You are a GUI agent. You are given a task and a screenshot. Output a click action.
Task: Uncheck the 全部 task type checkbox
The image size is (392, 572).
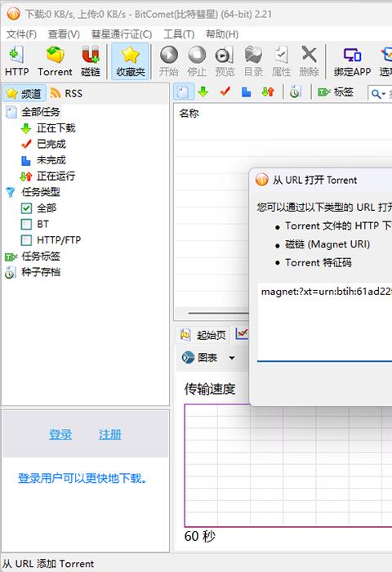pos(26,208)
